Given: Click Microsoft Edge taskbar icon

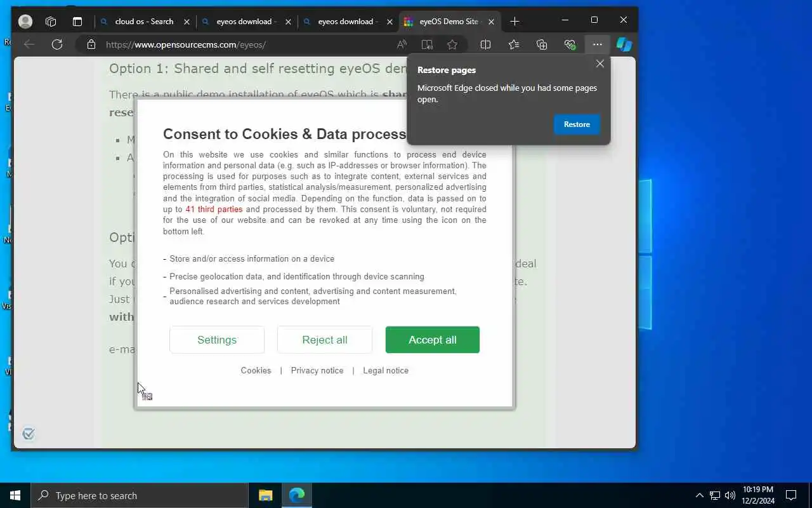Looking at the screenshot, I should click(296, 495).
